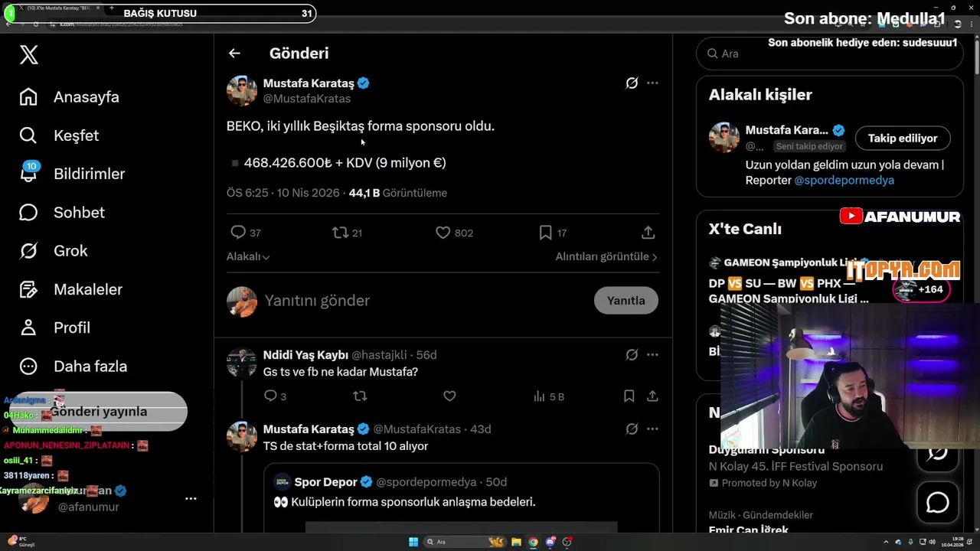
Task: Open the X logo home link
Action: tap(29, 54)
